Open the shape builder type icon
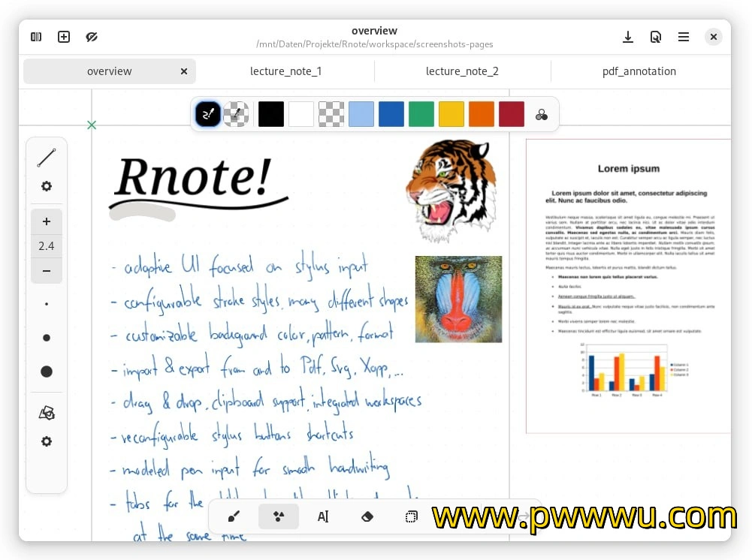752x560 pixels. tap(47, 413)
